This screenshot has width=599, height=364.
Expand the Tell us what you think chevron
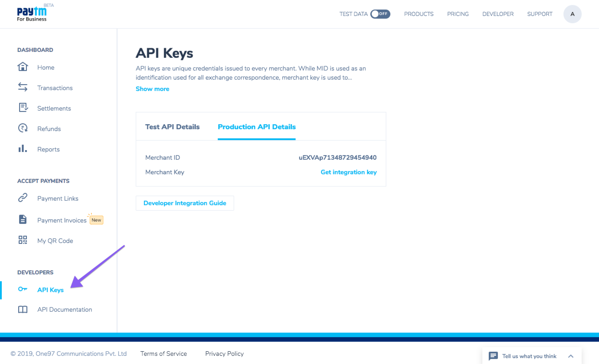(571, 356)
